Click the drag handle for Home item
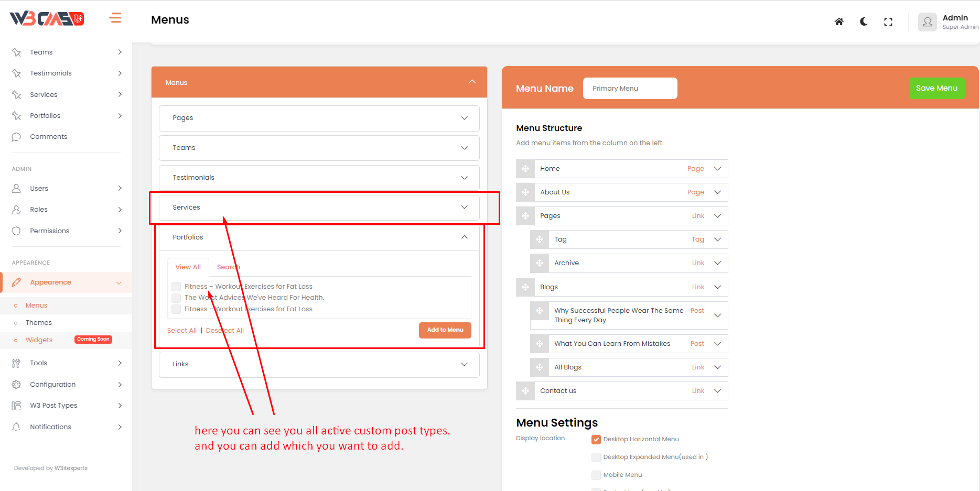Image resolution: width=980 pixels, height=491 pixels. 525,169
